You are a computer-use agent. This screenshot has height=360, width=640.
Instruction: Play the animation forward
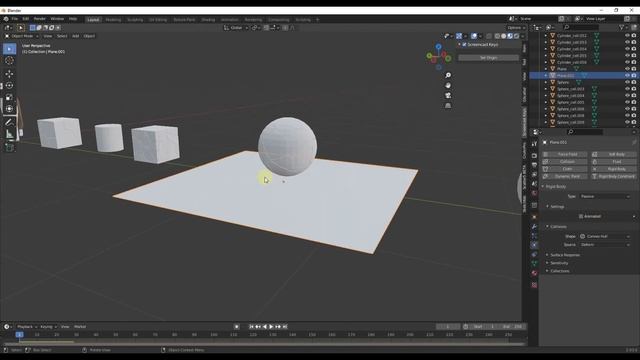pyautogui.click(x=271, y=327)
